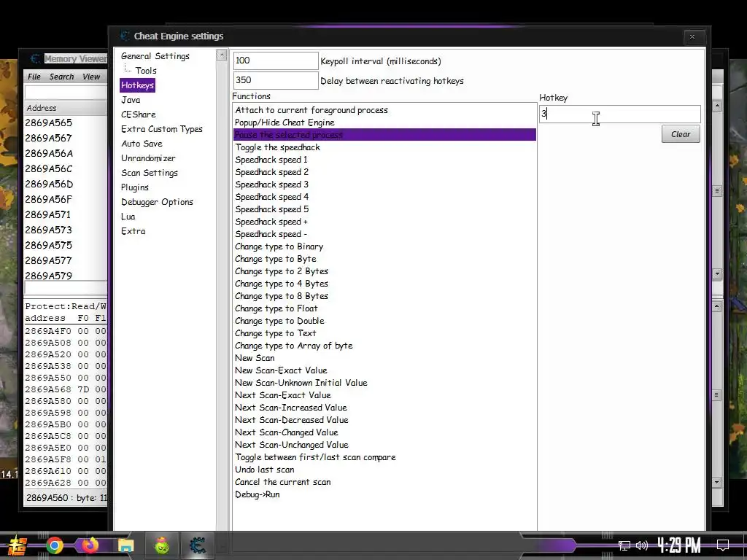This screenshot has height=560, width=747.
Task: Select address 2869A565 in Memory Viewer
Action: (49, 122)
